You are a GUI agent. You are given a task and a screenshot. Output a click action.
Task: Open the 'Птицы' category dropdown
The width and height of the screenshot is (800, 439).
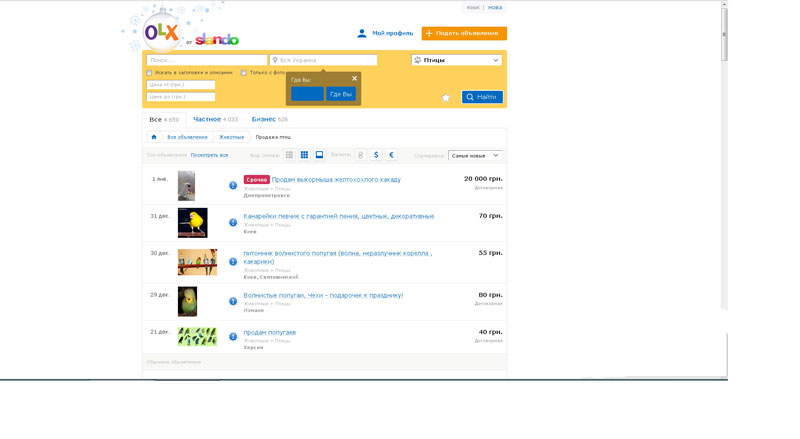tap(456, 60)
